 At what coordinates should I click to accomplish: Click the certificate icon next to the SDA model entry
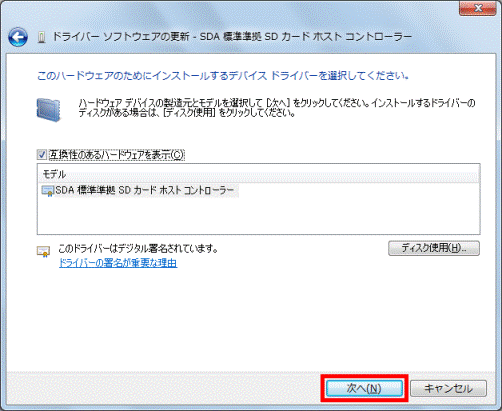[x=47, y=191]
